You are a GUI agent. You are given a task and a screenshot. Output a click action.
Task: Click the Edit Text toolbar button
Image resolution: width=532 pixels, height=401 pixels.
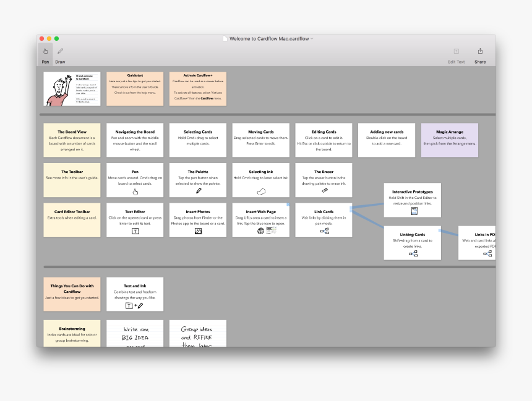tap(456, 55)
